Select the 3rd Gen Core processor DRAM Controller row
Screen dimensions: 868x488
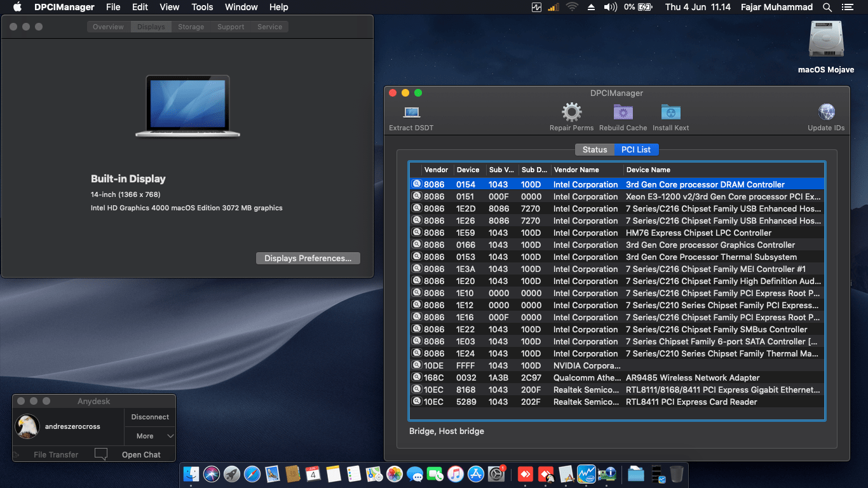616,184
